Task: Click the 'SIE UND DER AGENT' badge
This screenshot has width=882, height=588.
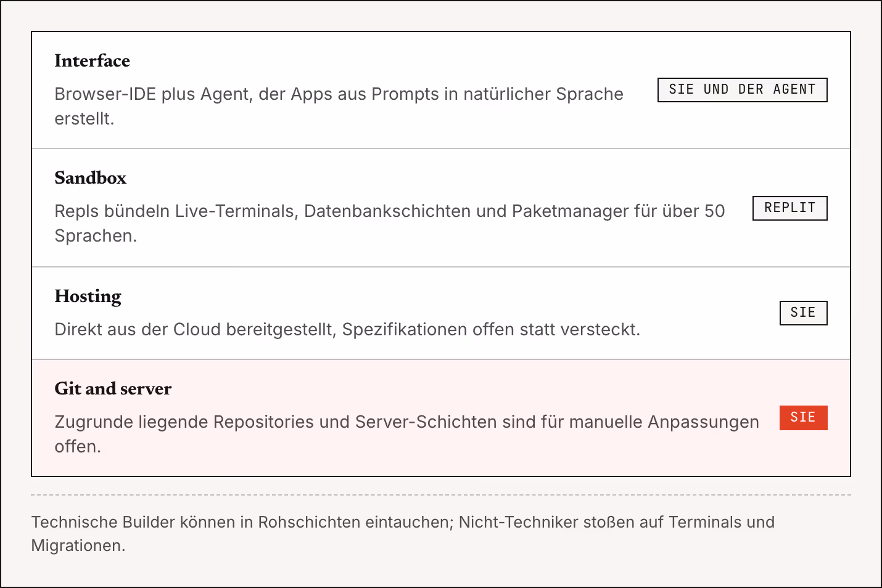Action: (x=742, y=89)
